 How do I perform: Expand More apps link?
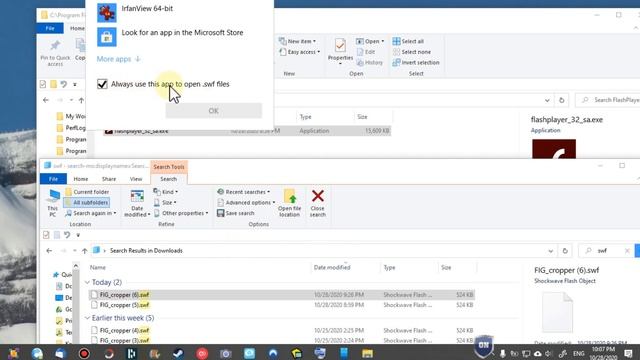click(x=118, y=59)
